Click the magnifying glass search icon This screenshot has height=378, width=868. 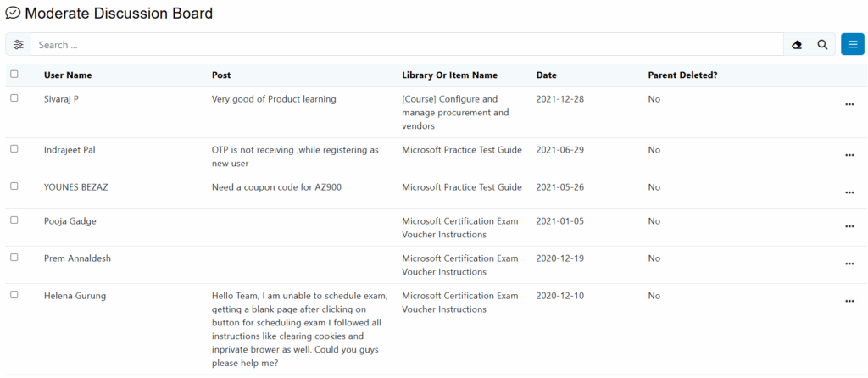coord(822,45)
